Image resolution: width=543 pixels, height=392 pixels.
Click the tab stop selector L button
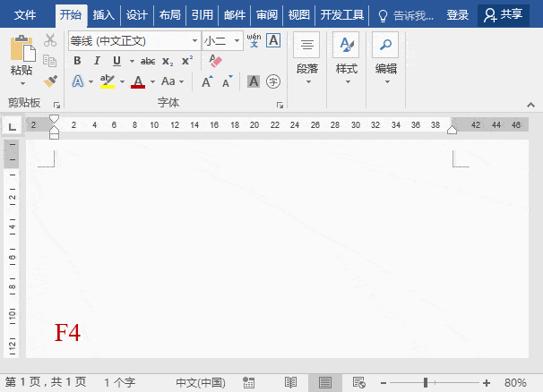point(13,126)
